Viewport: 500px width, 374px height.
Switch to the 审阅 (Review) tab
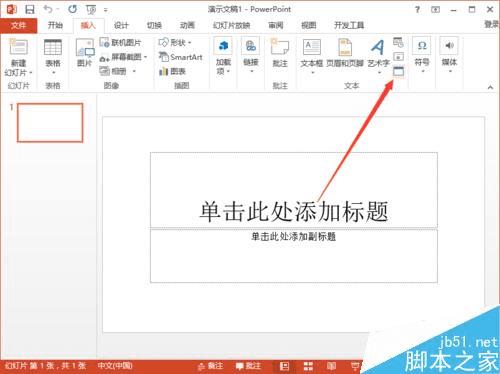point(276,25)
